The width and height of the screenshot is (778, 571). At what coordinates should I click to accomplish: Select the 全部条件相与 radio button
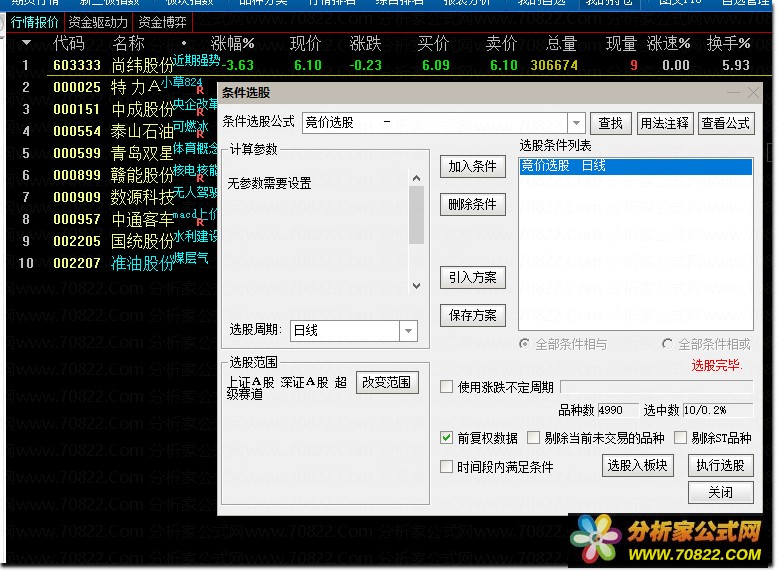click(524, 344)
